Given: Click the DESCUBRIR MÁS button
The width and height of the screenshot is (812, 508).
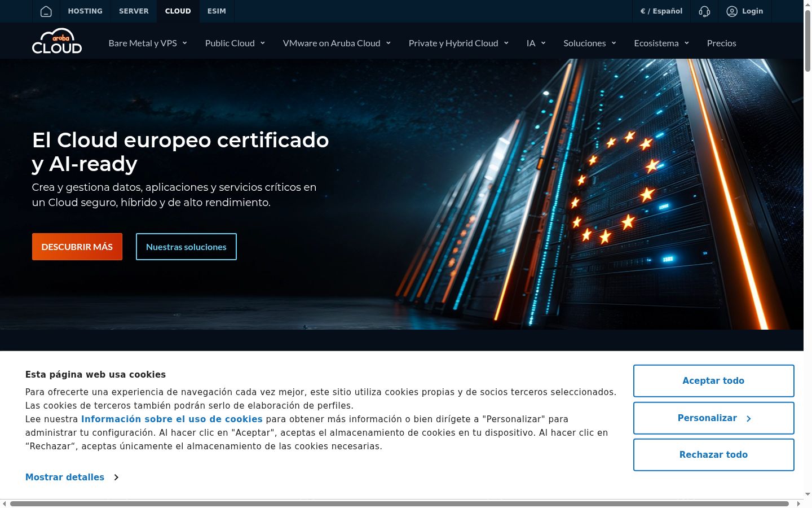Looking at the screenshot, I should [77, 247].
